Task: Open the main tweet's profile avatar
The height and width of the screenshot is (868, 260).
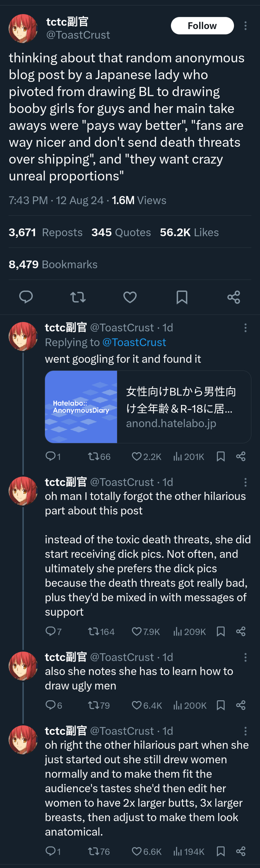Action: [22, 28]
